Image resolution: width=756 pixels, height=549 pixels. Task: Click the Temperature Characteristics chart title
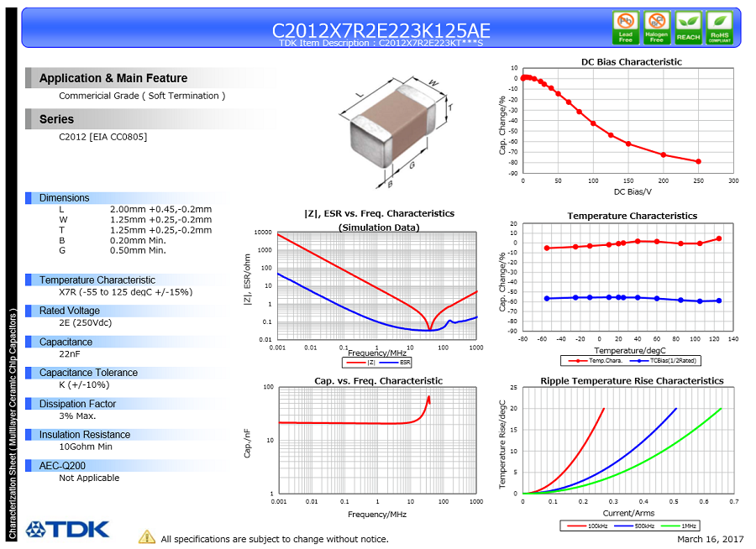(632, 216)
